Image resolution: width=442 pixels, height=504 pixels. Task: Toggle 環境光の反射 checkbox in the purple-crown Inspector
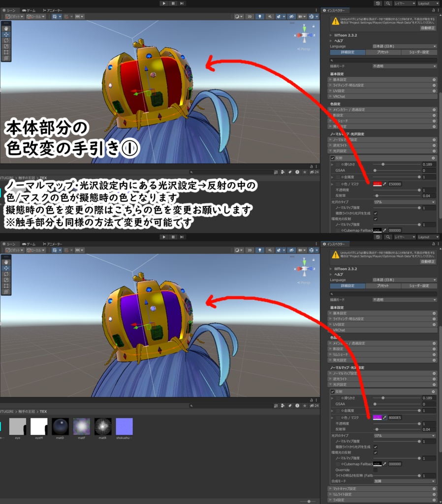click(x=376, y=453)
